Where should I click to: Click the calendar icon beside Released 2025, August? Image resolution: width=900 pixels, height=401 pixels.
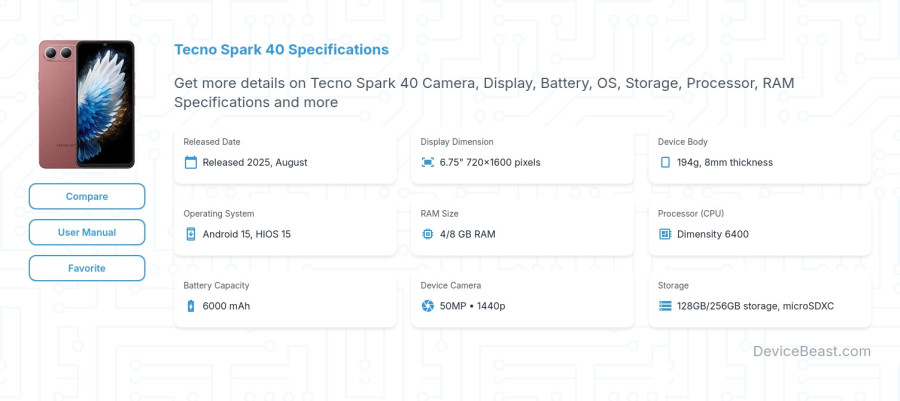(x=191, y=162)
